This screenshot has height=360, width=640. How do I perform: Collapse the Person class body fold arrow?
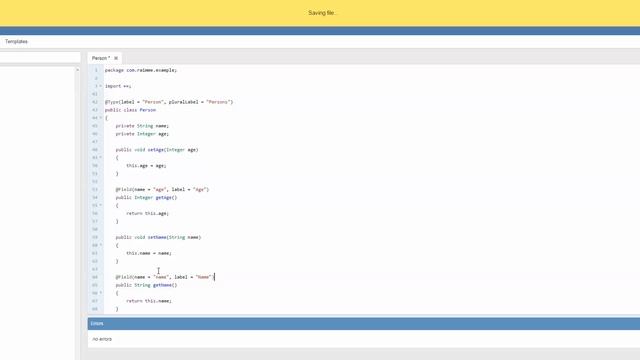pyautogui.click(x=101, y=118)
